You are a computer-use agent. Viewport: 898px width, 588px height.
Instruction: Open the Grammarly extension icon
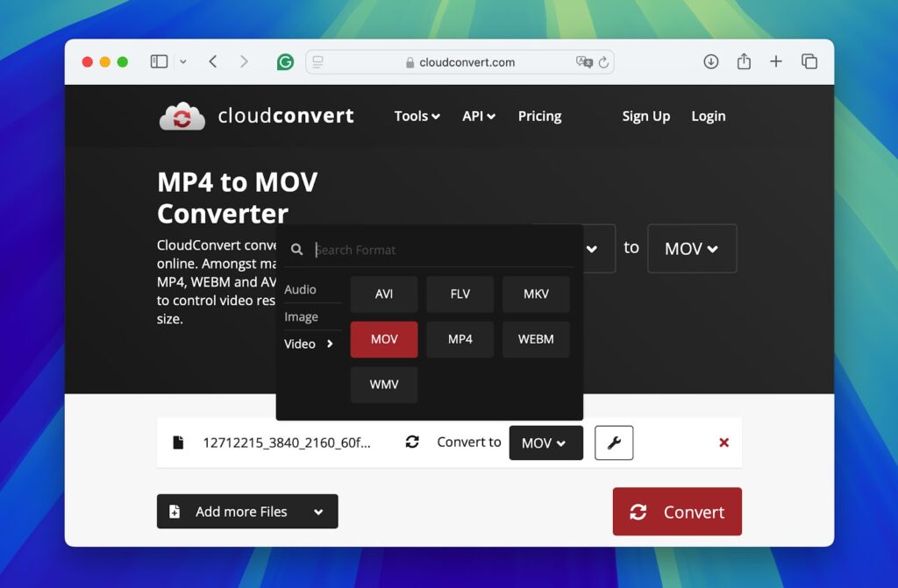[285, 62]
